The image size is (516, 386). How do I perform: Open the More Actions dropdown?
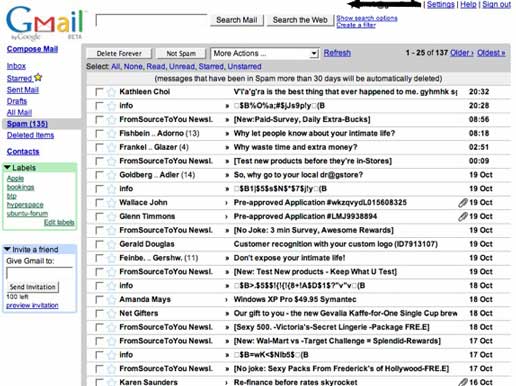(x=265, y=53)
